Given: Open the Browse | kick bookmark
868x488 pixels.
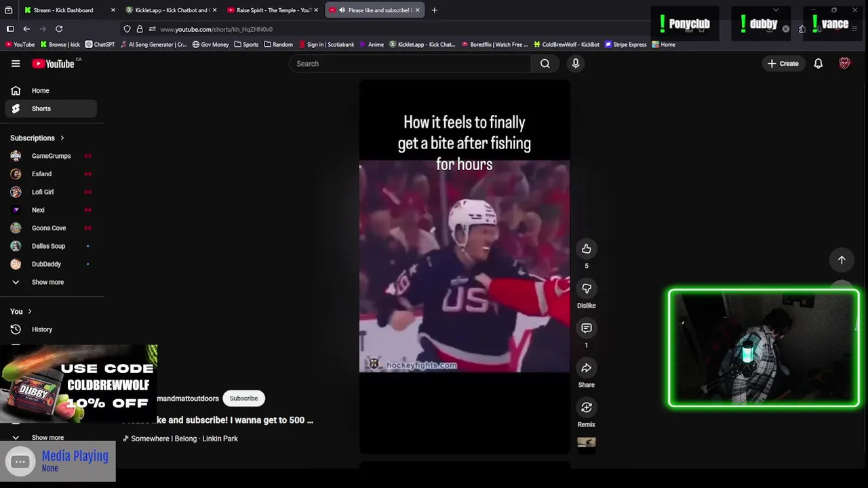Looking at the screenshot, I should (60, 45).
